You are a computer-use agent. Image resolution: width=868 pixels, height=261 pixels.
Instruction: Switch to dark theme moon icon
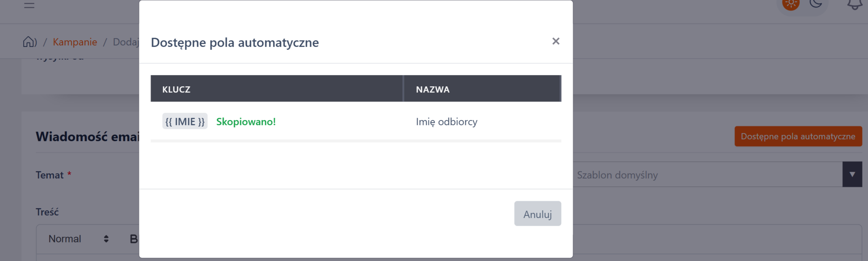(815, 4)
